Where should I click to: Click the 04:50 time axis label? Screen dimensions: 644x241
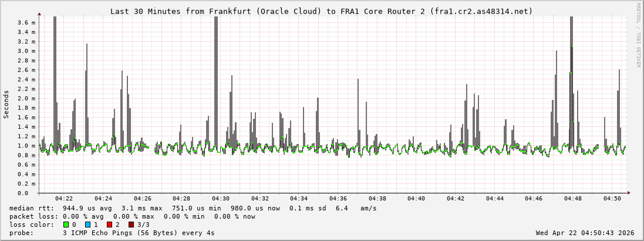(612, 199)
